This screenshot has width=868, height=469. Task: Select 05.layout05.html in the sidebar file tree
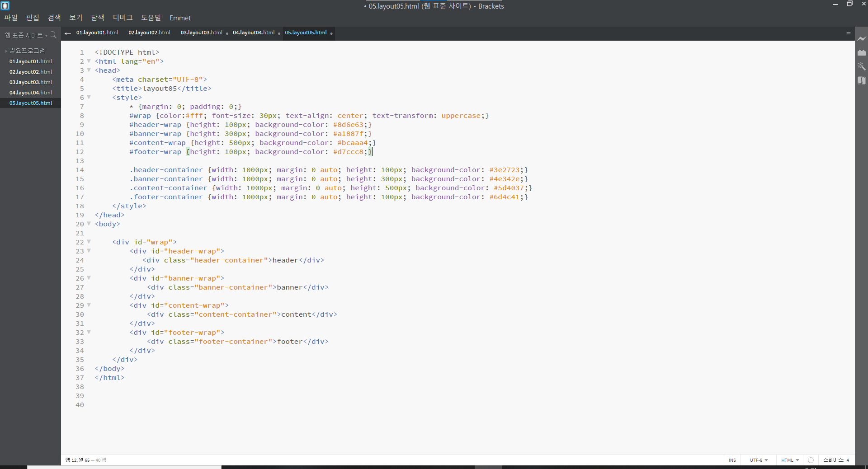click(31, 103)
